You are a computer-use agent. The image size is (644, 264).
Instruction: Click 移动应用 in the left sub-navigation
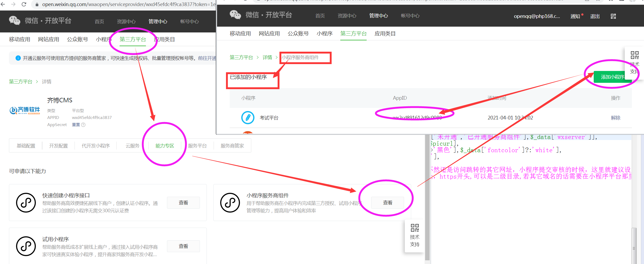coord(19,40)
